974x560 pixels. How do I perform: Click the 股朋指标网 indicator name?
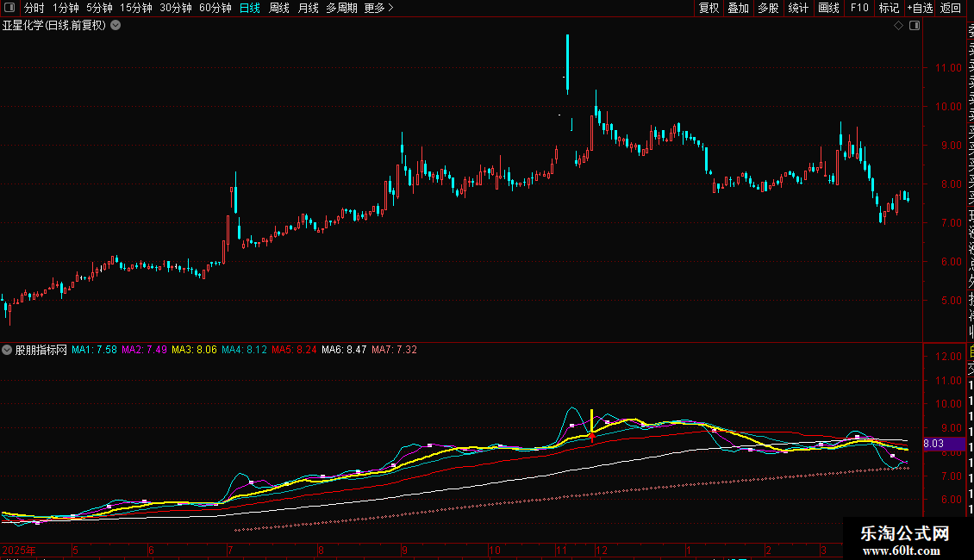click(x=41, y=350)
